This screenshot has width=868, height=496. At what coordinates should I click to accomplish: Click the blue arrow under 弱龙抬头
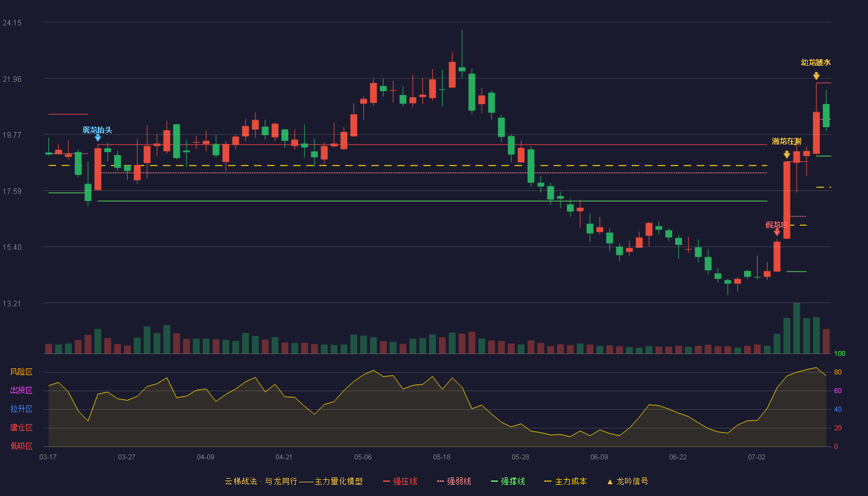coord(97,138)
